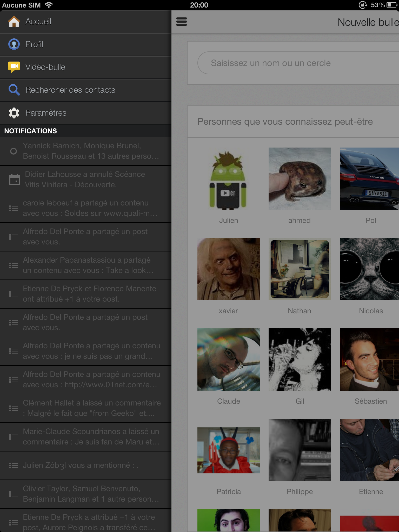Tap the 20:00 clock in status bar
This screenshot has width=399, height=532.
click(199, 5)
